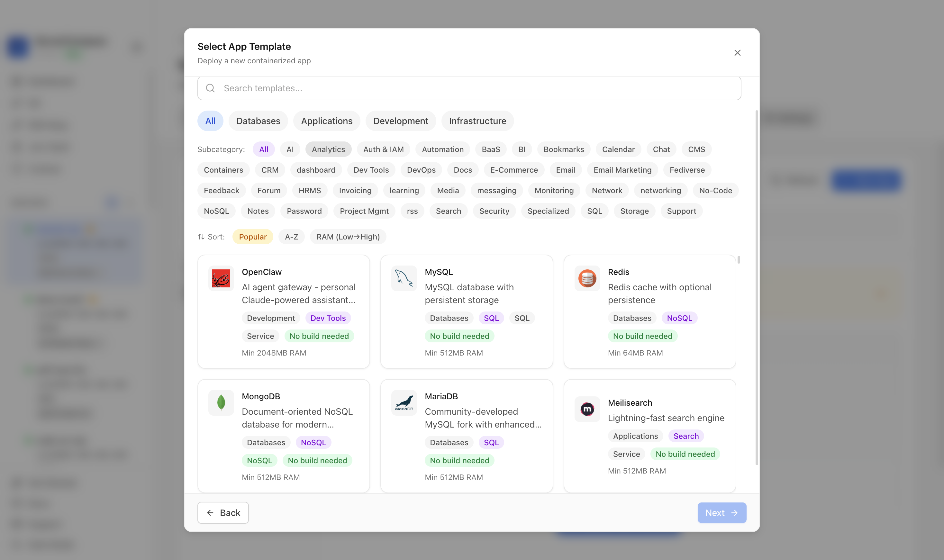
Task: Choose the Meilisearch template title
Action: [630, 403]
